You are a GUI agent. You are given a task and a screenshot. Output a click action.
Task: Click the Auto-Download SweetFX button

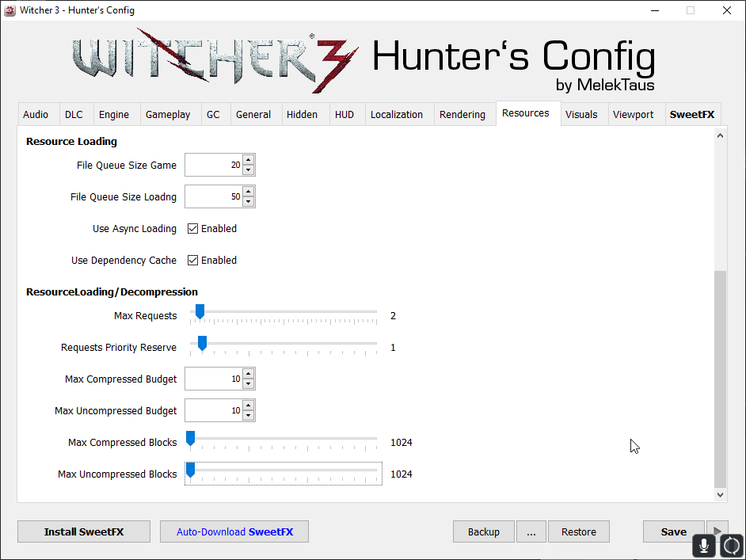coord(234,531)
